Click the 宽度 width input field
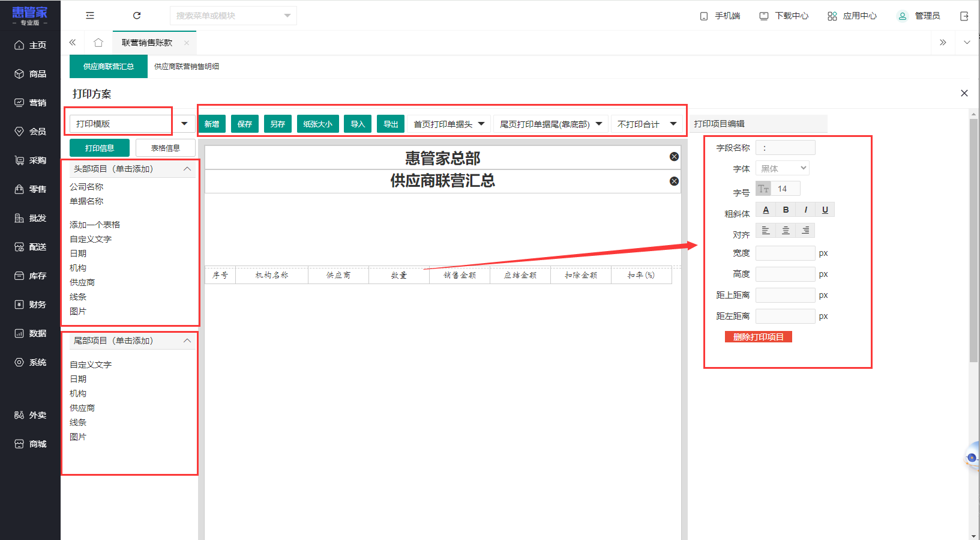Image resolution: width=980 pixels, height=540 pixels. tap(785, 253)
